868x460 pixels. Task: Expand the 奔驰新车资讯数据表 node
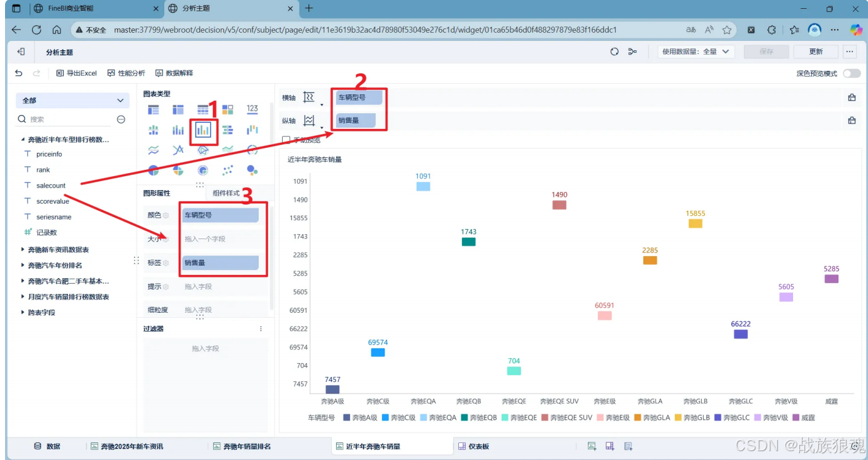[x=23, y=250]
